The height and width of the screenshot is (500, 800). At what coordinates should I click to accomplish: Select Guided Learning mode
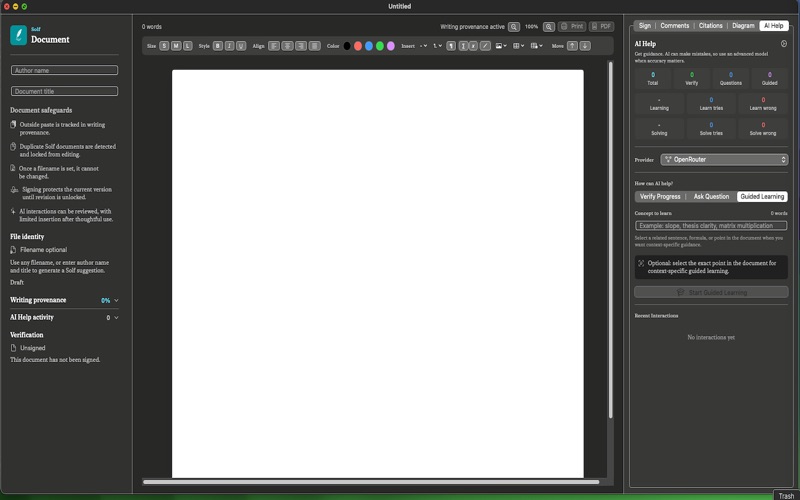coord(762,196)
